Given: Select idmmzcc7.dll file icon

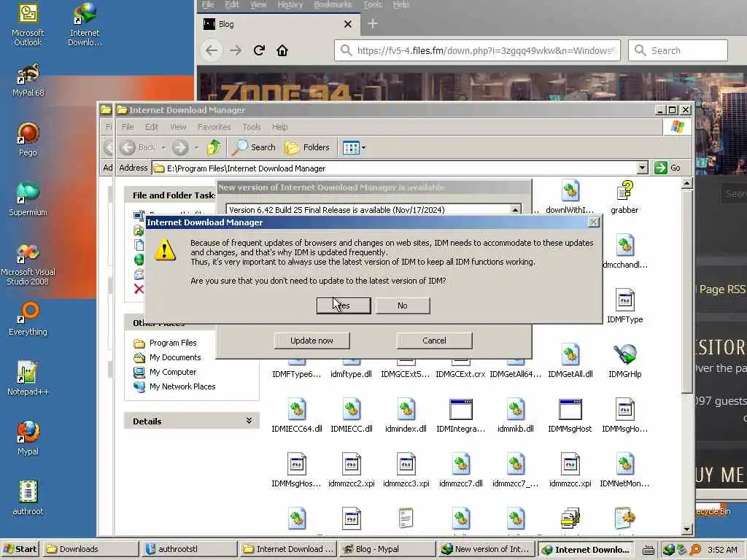Looking at the screenshot, I should (x=461, y=470).
